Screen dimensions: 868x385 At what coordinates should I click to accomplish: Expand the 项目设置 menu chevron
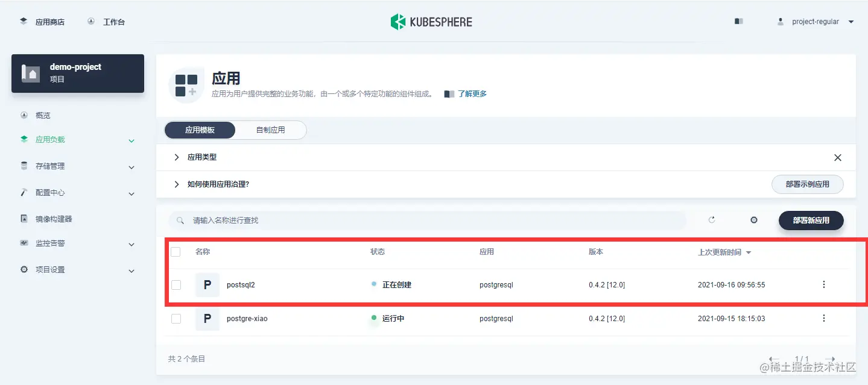(x=131, y=271)
